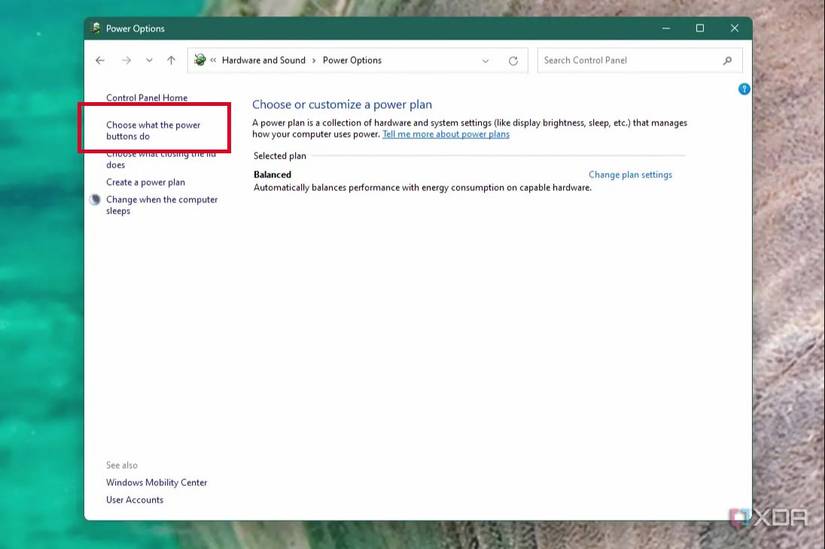Refresh the Power Options page
This screenshot has width=825, height=549.
point(513,61)
